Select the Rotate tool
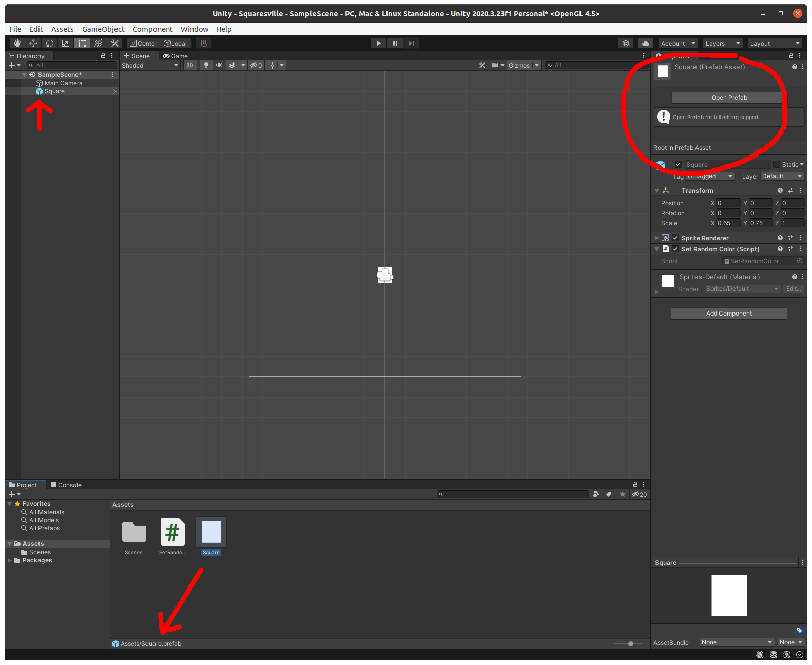Image resolution: width=812 pixels, height=665 pixels. pyautogui.click(x=50, y=43)
